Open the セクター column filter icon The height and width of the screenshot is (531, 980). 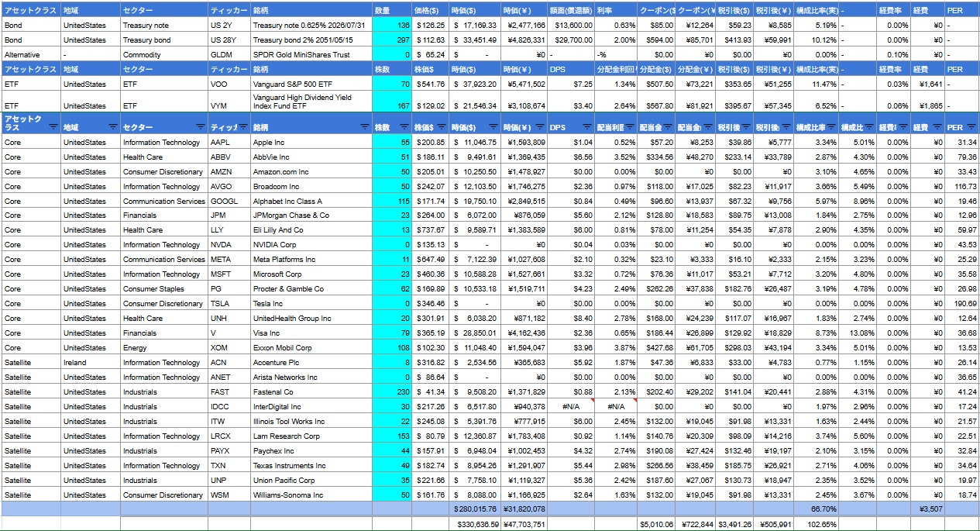201,127
